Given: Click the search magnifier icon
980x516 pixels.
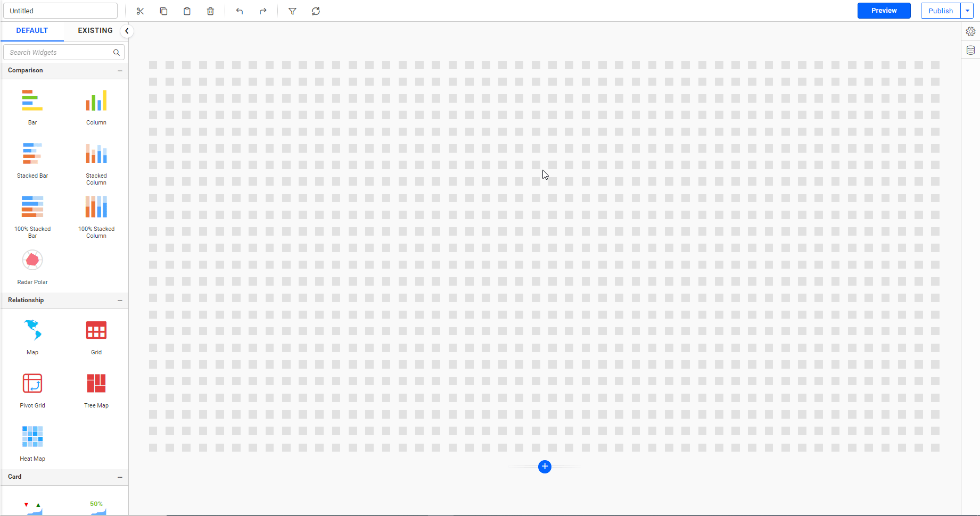Looking at the screenshot, I should click(117, 52).
